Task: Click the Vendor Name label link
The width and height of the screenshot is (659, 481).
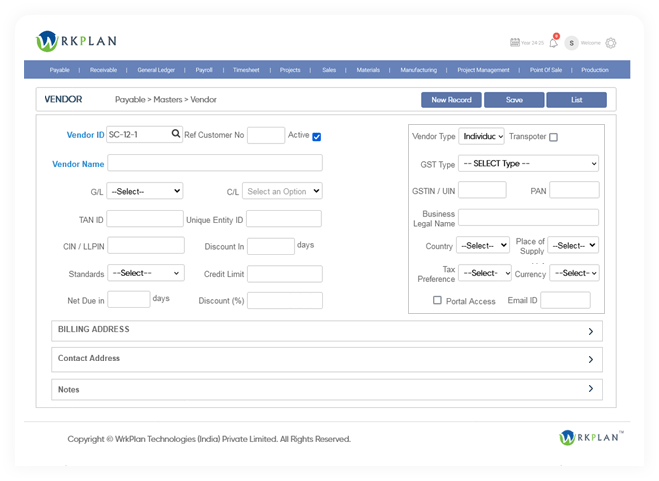Action: tap(78, 164)
